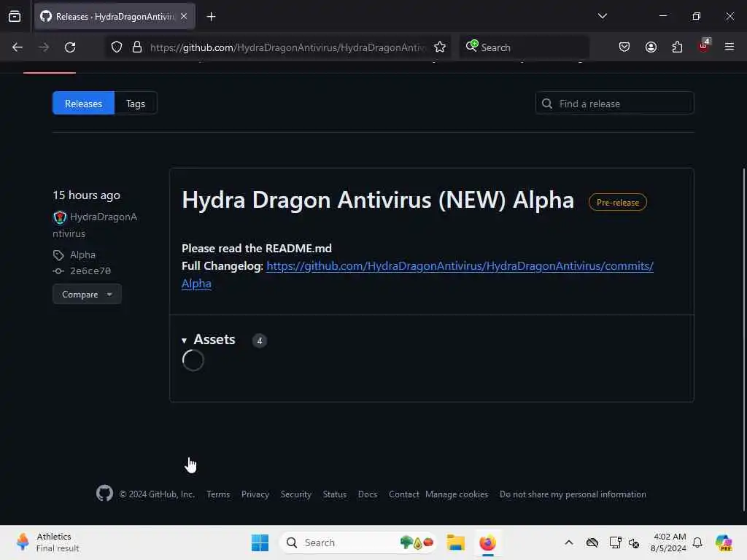Open File Explorer from taskbar
747x560 pixels.
pos(455,542)
